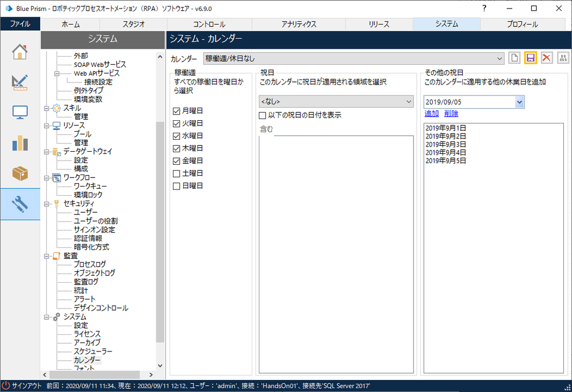This screenshot has width=572, height=392.
Task: Select 2019年9月3日 in the other holidays list
Action: pyautogui.click(x=446, y=144)
